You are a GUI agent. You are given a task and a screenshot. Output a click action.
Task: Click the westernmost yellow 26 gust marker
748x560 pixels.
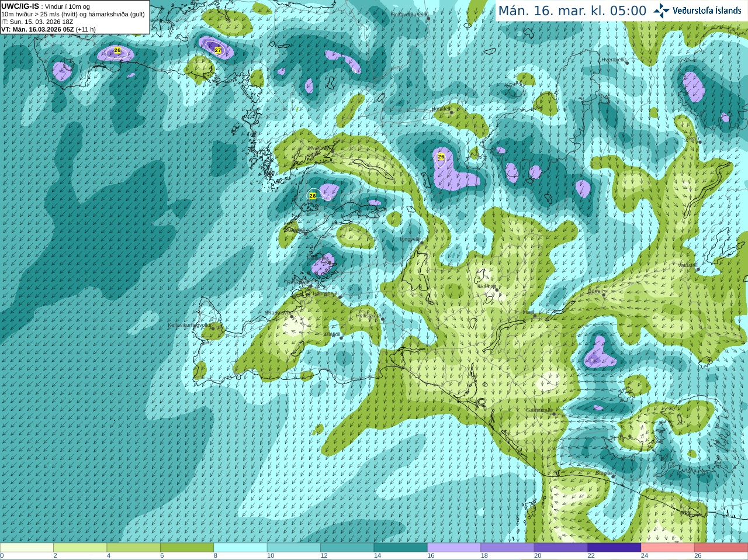(x=117, y=51)
